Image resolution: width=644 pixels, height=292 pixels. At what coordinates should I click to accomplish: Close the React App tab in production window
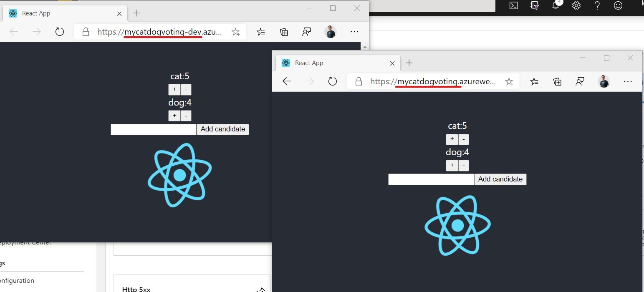point(392,63)
